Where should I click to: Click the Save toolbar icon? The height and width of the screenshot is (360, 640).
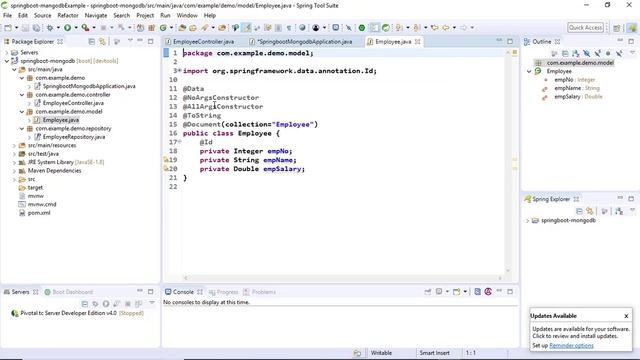click(x=25, y=28)
